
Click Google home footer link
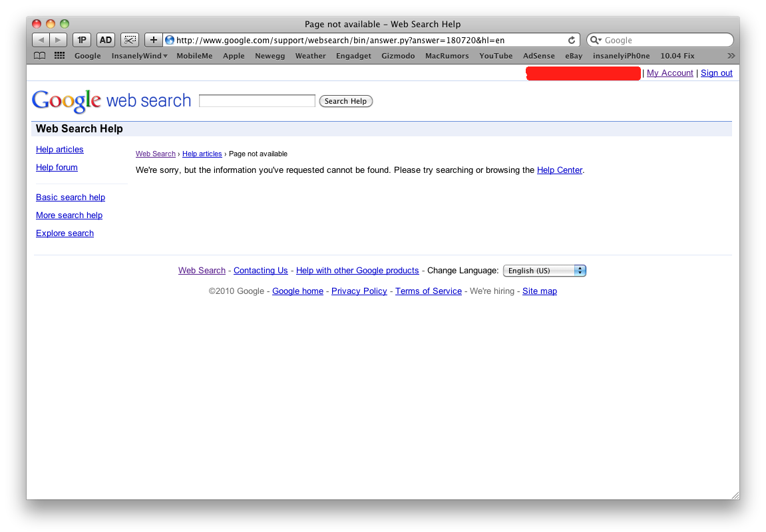(x=297, y=291)
